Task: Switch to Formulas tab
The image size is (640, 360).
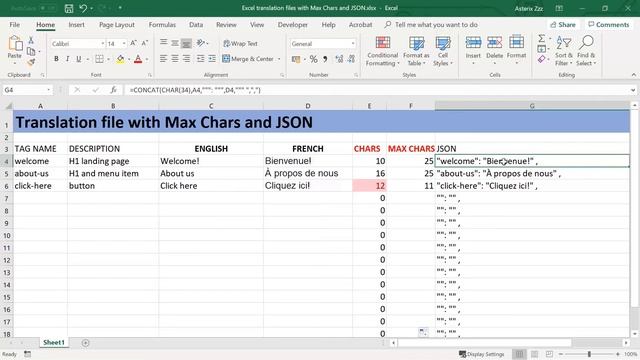Action: click(x=162, y=25)
